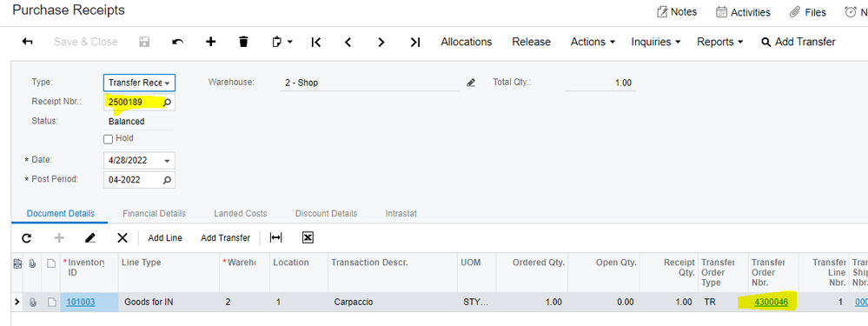Open transfer order 4300046 link
This screenshot has width=868, height=326.
772,303
